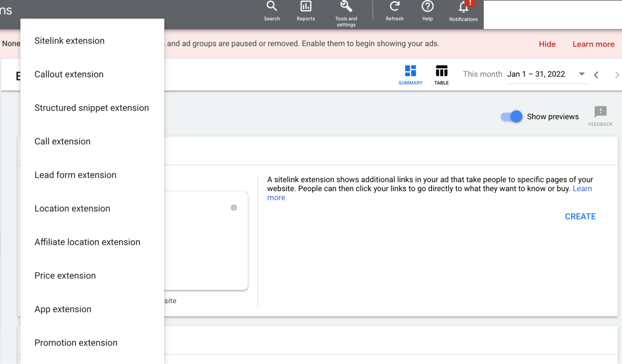
Task: Open the Reports menu
Action: 306,11
